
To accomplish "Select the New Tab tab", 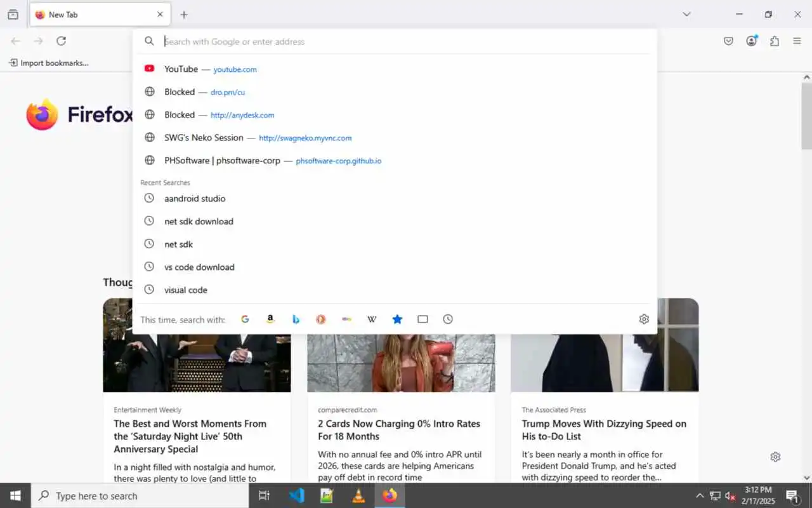I will (x=100, y=15).
